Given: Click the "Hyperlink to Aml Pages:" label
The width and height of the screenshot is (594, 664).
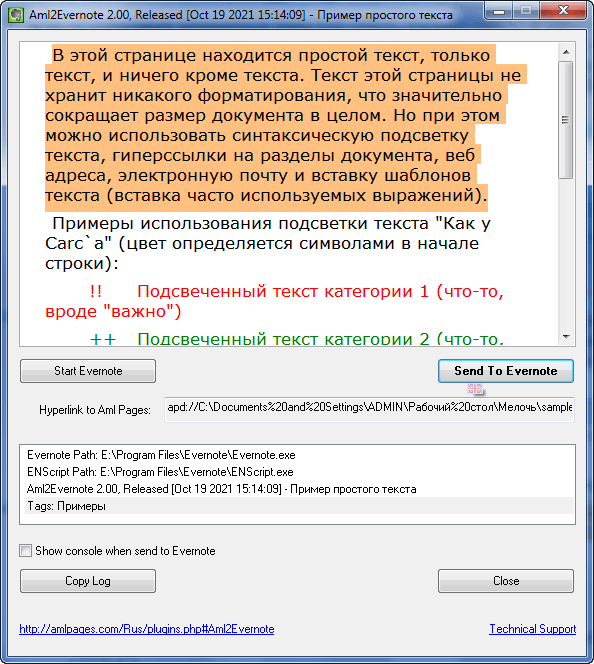Looking at the screenshot, I should coord(95,410).
